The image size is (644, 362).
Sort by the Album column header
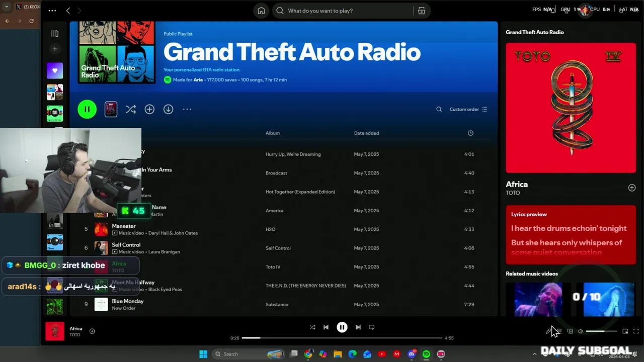pos(273,133)
